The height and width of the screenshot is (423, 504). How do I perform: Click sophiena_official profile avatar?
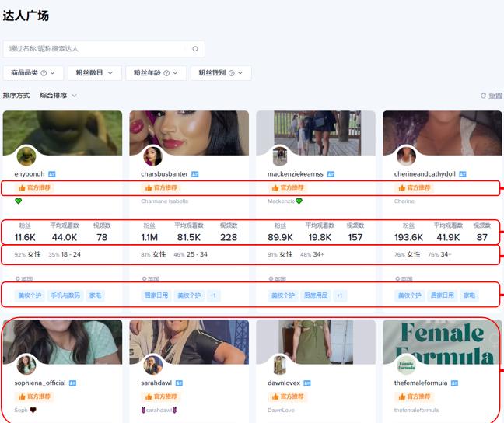click(26, 365)
